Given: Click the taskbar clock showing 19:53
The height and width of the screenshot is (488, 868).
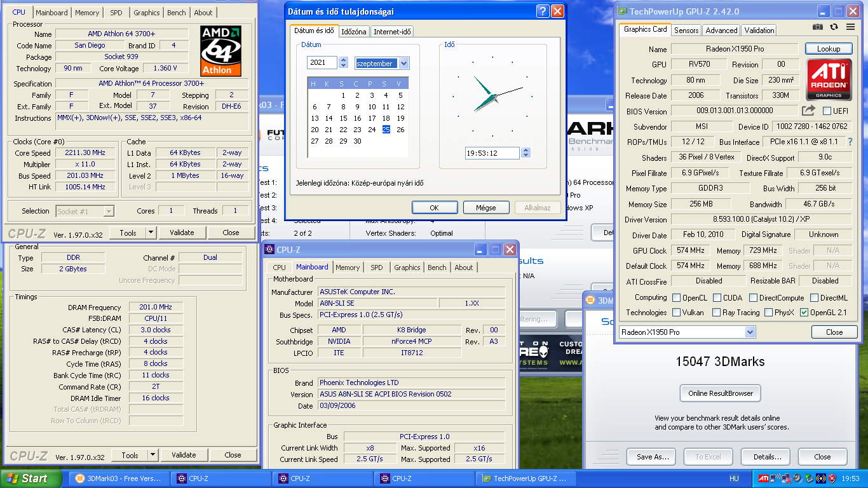Looking at the screenshot, I should 850,478.
